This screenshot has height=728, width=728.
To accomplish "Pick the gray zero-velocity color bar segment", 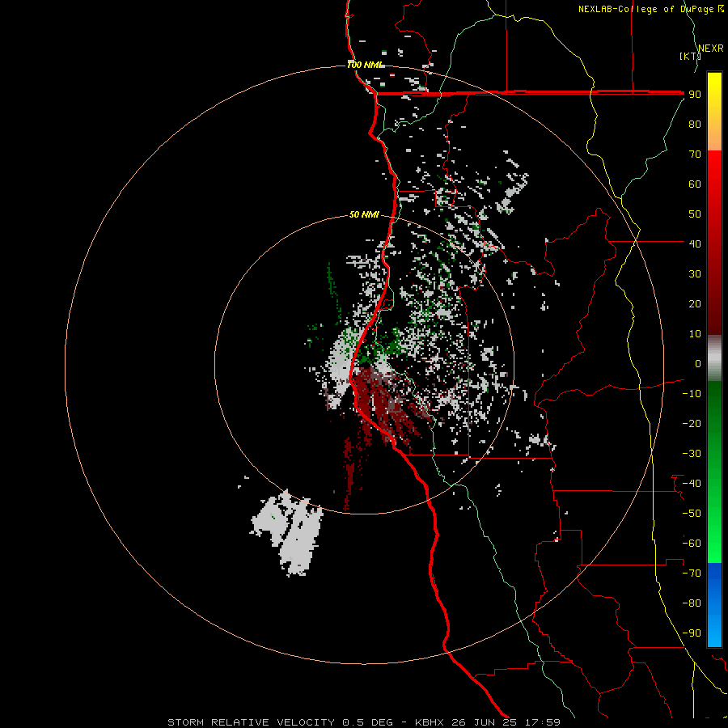I will 714,358.
